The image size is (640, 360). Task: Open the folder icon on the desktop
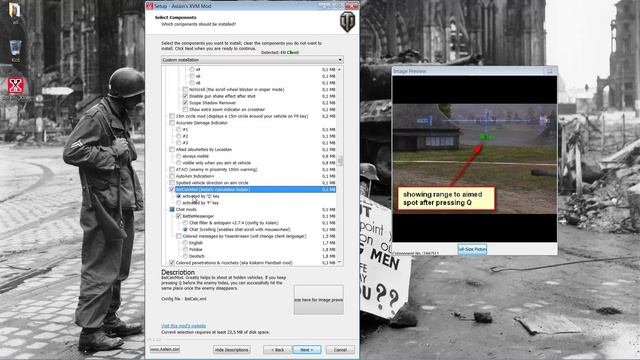click(15, 10)
